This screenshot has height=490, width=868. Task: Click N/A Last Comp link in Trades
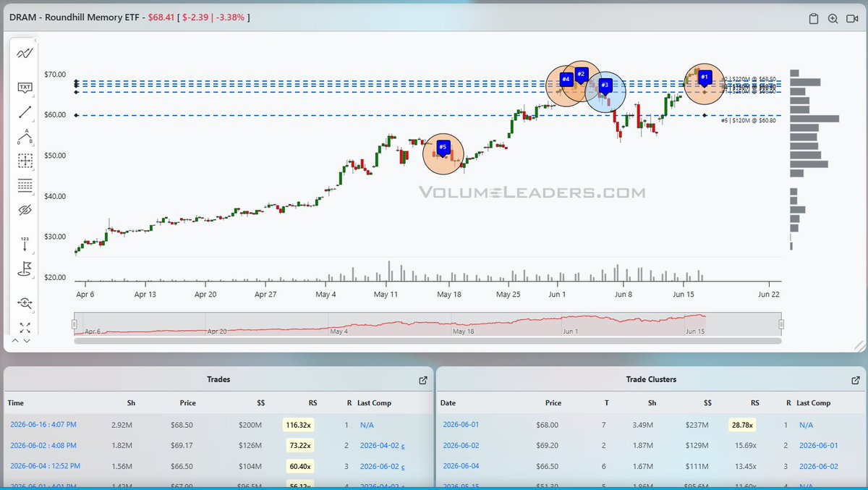click(367, 425)
